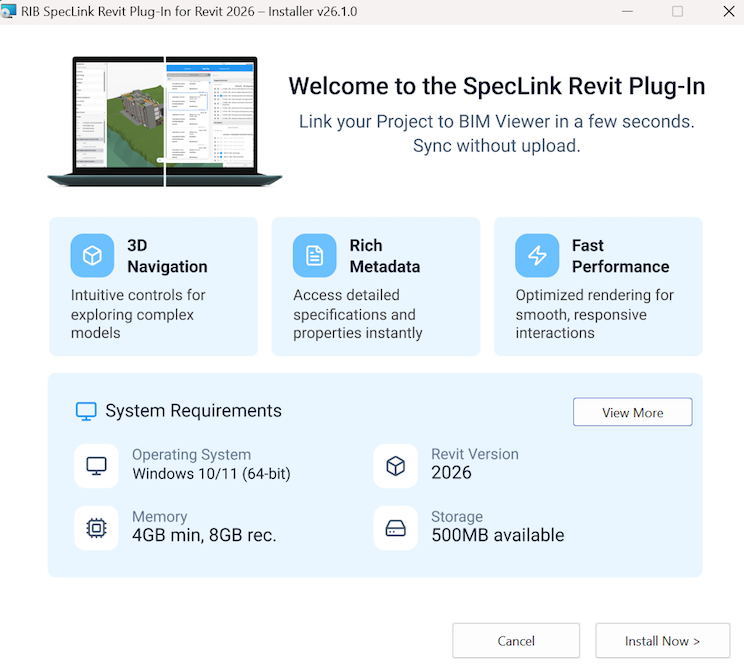Click 'Intuitive controls for exploring complex models'
The image size is (744, 666).
[138, 314]
